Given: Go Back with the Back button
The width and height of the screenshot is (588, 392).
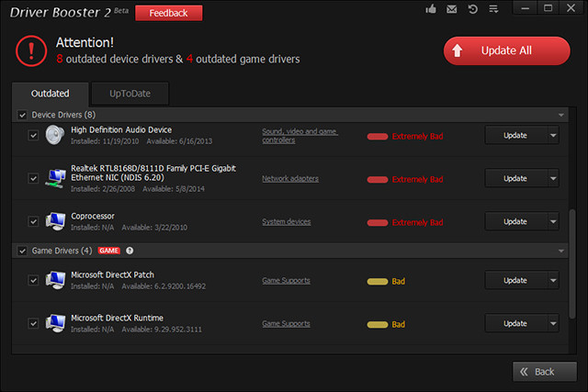Looking at the screenshot, I should [545, 372].
